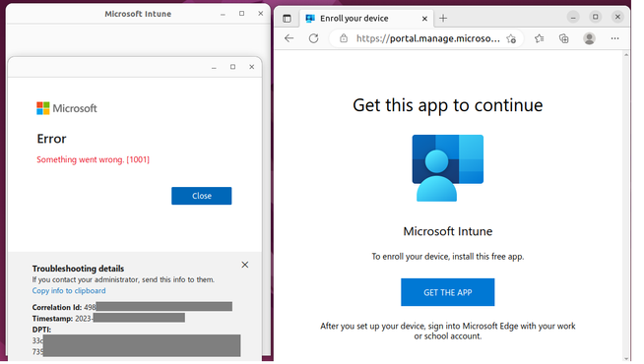Click the Microsoft Intune app logo

(x=448, y=168)
